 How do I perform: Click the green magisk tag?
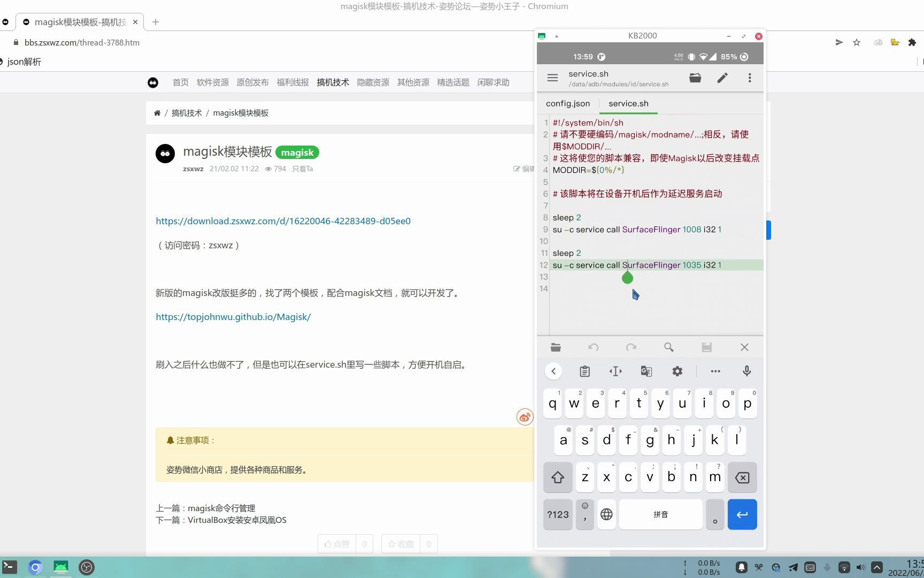point(297,153)
